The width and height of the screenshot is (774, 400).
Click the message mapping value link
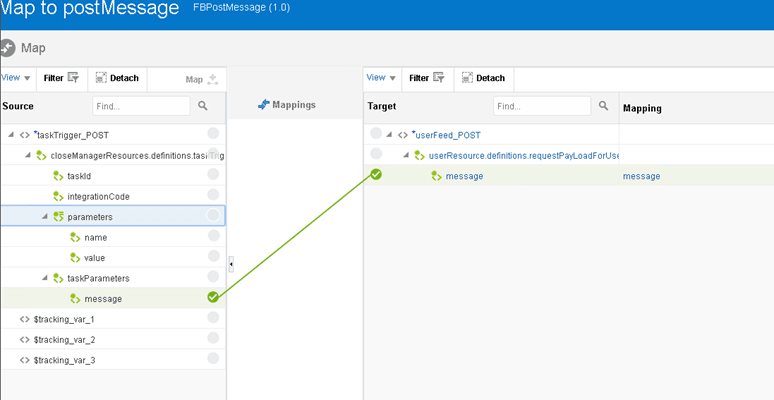point(642,176)
